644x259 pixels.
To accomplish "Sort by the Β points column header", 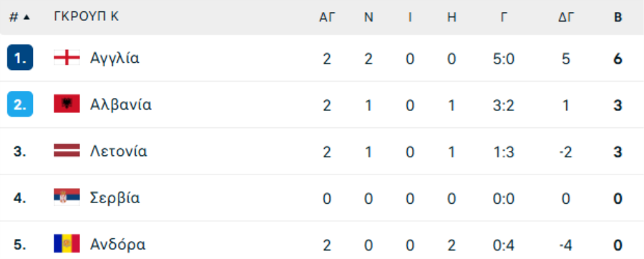I will click(618, 17).
